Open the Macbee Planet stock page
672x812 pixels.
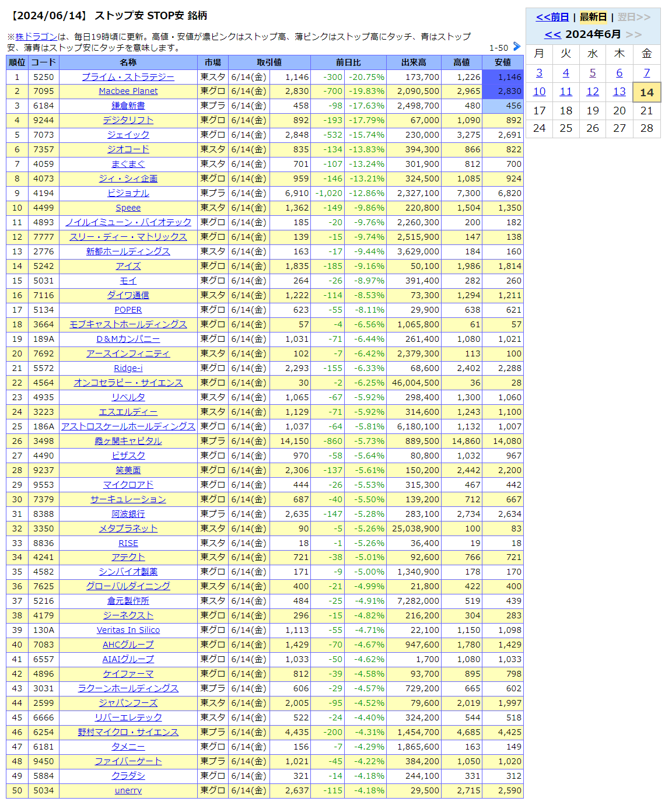pos(128,92)
